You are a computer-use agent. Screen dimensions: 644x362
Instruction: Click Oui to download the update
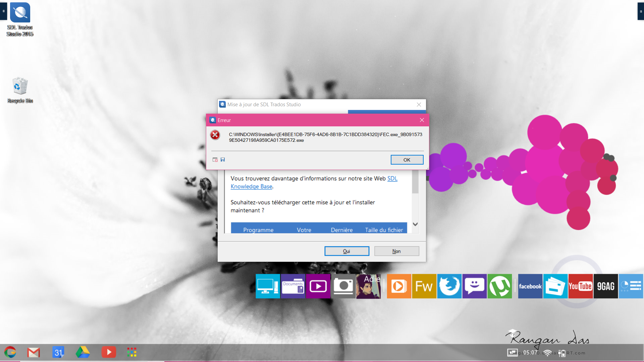point(347,251)
